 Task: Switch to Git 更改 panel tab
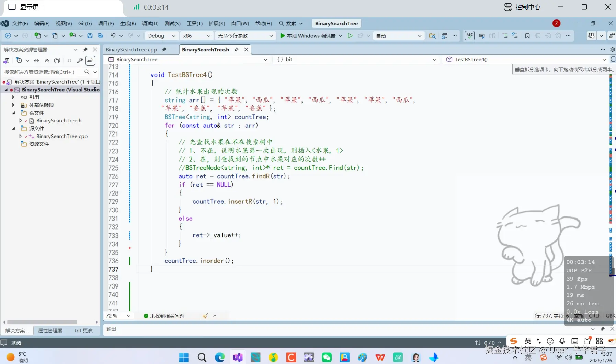point(84,331)
